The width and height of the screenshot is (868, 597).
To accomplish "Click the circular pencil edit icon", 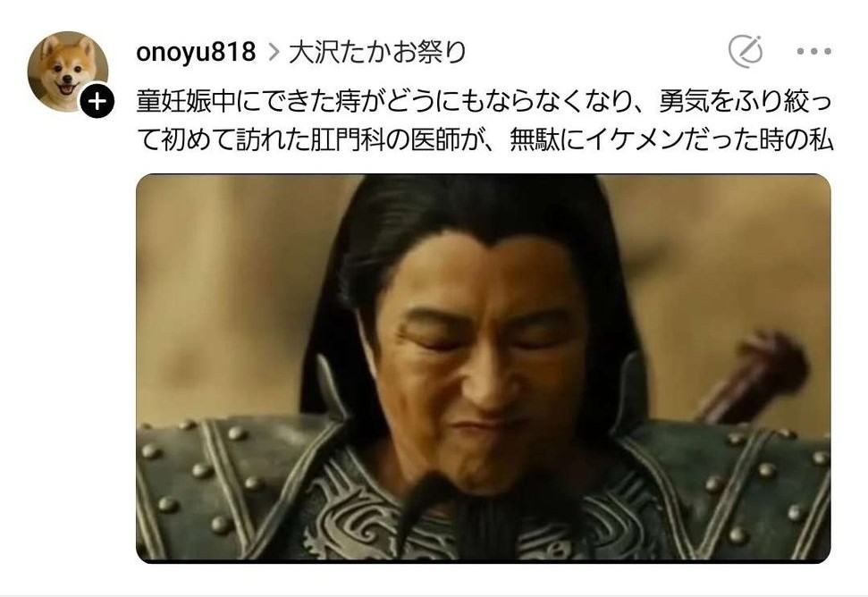I will point(746,52).
